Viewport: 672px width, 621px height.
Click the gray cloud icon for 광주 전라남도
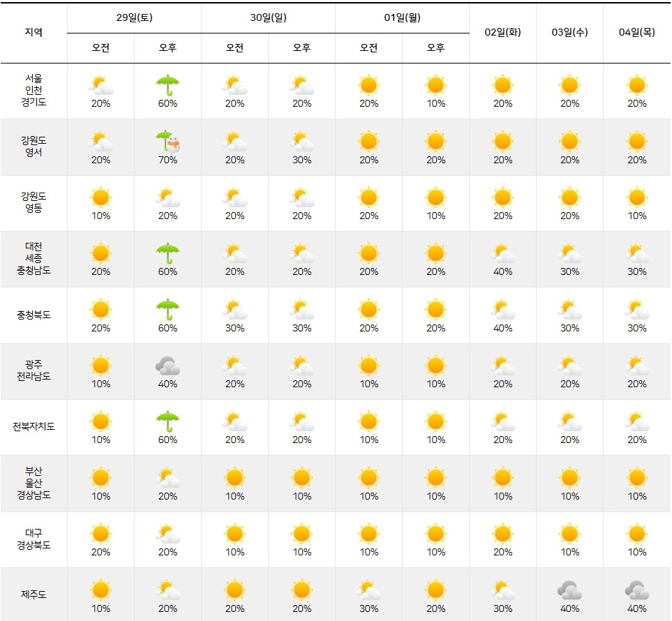167,366
